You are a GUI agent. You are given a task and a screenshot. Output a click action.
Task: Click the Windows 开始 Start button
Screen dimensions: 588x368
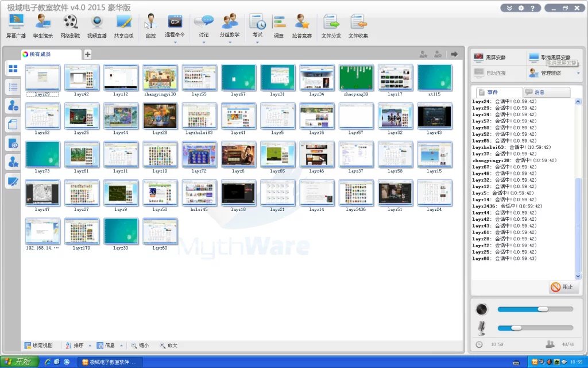tap(19, 362)
